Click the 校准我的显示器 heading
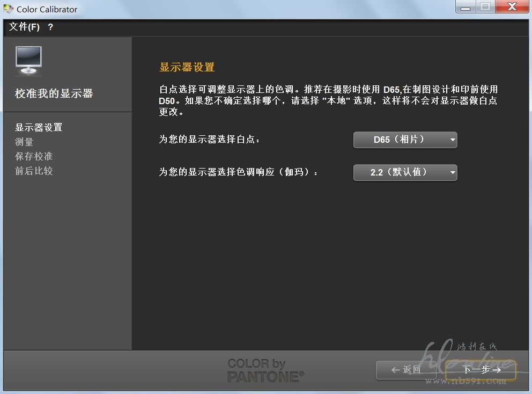Image resolution: width=532 pixels, height=394 pixels. tap(54, 93)
